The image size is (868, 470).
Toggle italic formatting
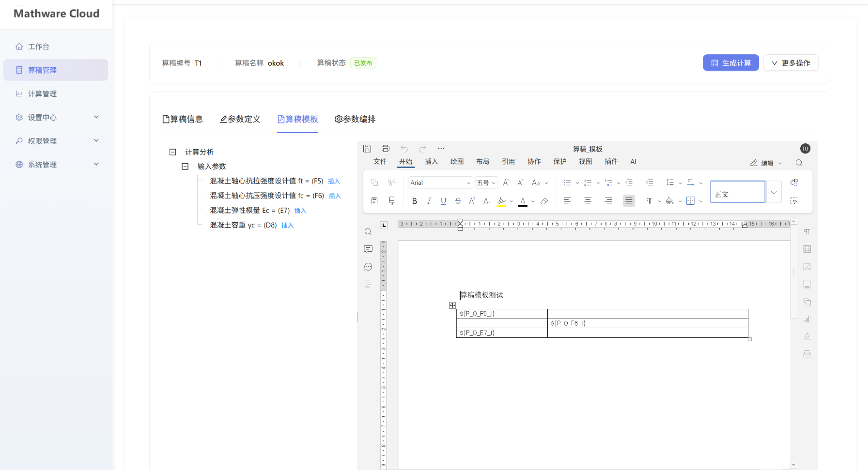click(429, 201)
